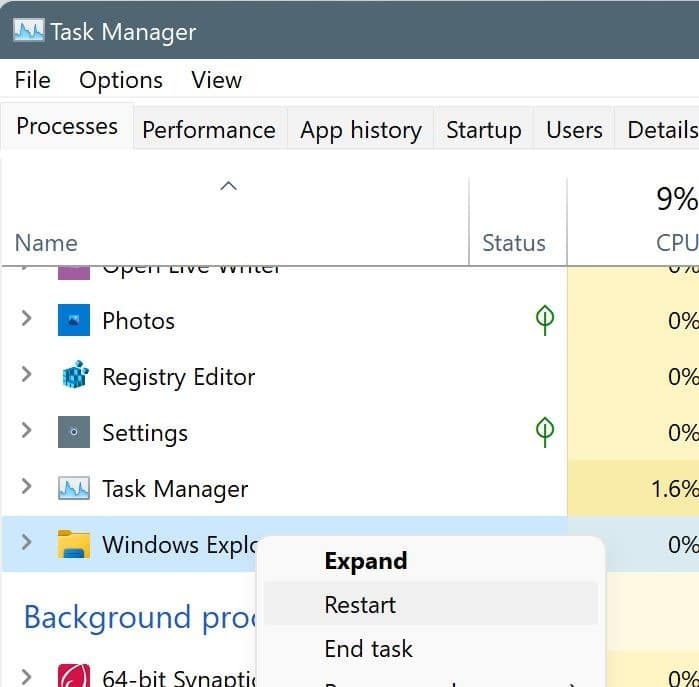
Task: Choose End task in the context menu
Action: (x=431, y=648)
